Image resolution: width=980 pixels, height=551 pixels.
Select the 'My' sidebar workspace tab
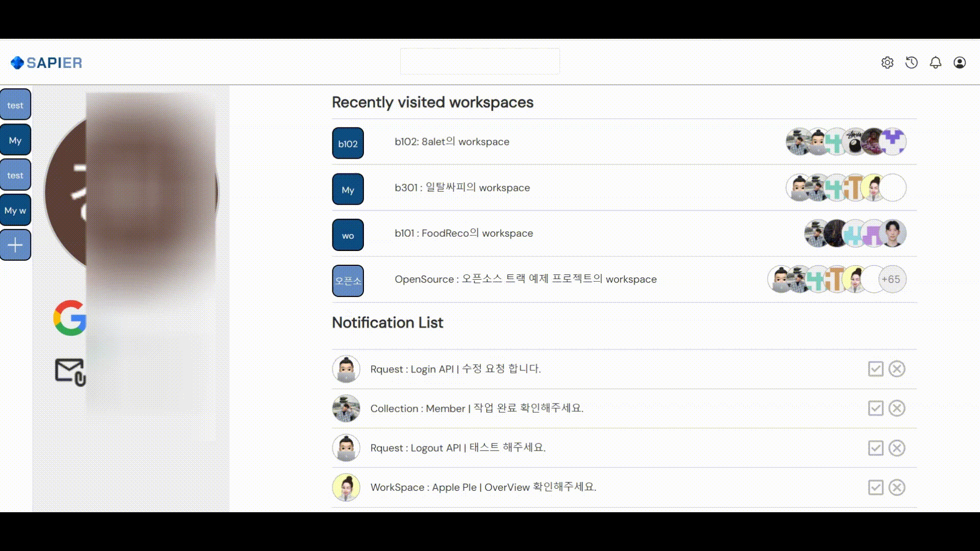click(x=15, y=140)
